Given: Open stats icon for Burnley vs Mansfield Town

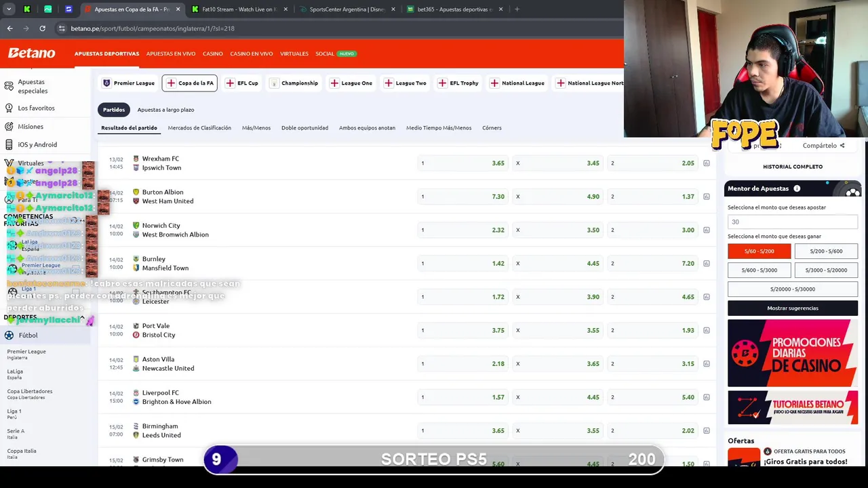Looking at the screenshot, I should pyautogui.click(x=707, y=264).
